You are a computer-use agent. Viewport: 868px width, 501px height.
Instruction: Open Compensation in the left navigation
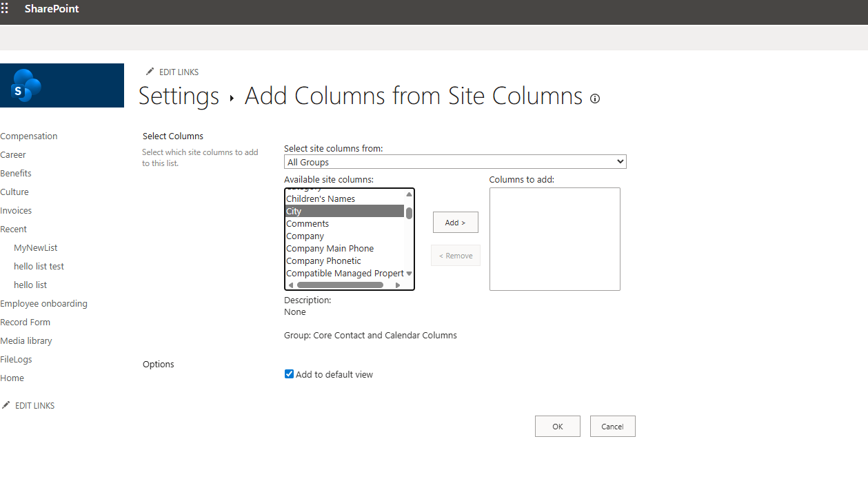(x=29, y=136)
